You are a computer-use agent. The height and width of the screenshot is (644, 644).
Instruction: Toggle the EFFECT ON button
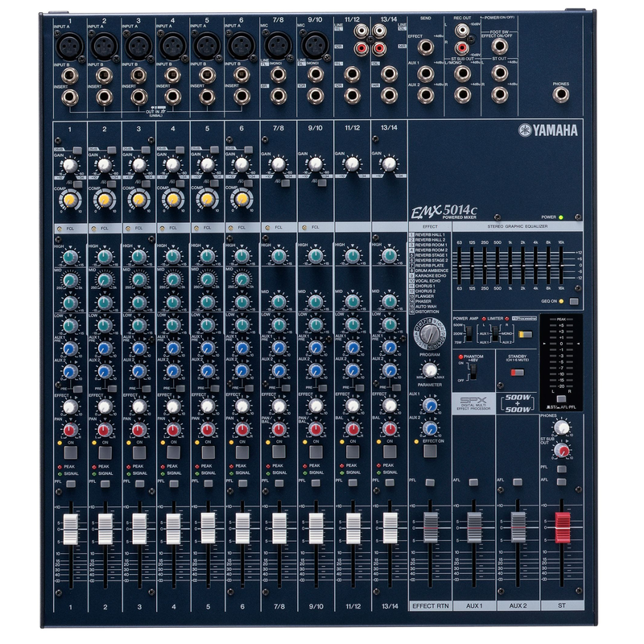click(x=430, y=451)
